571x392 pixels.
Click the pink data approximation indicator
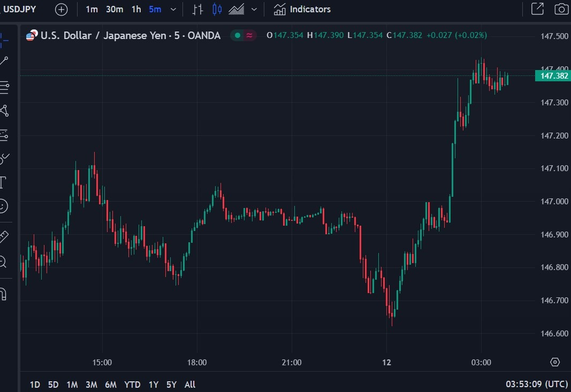click(249, 35)
